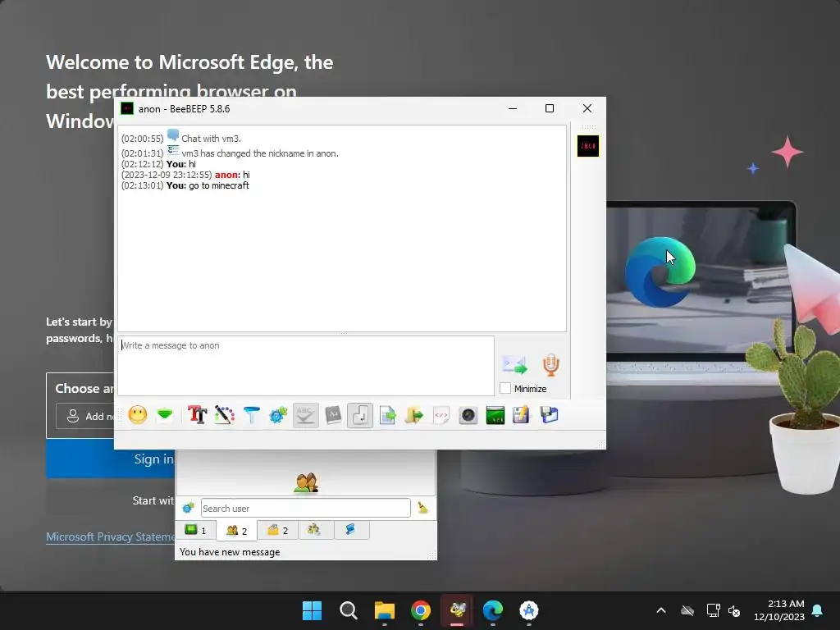Open chat settings blue gears icon
Image resolution: width=840 pixels, height=630 pixels.
click(279, 415)
